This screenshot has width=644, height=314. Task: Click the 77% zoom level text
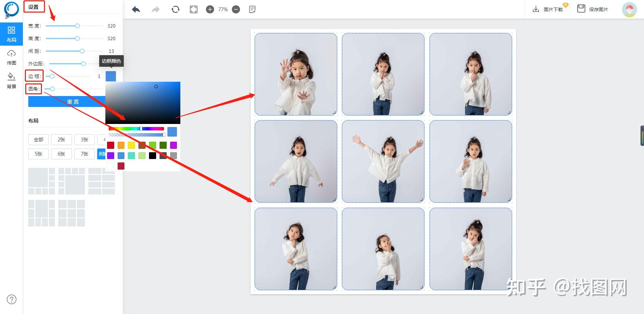coord(223,10)
